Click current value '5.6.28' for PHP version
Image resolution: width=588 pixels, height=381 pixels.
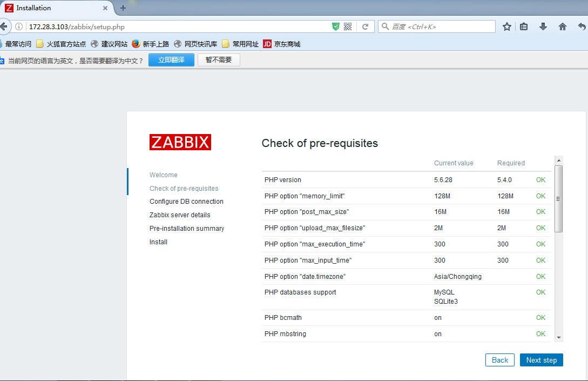(443, 180)
